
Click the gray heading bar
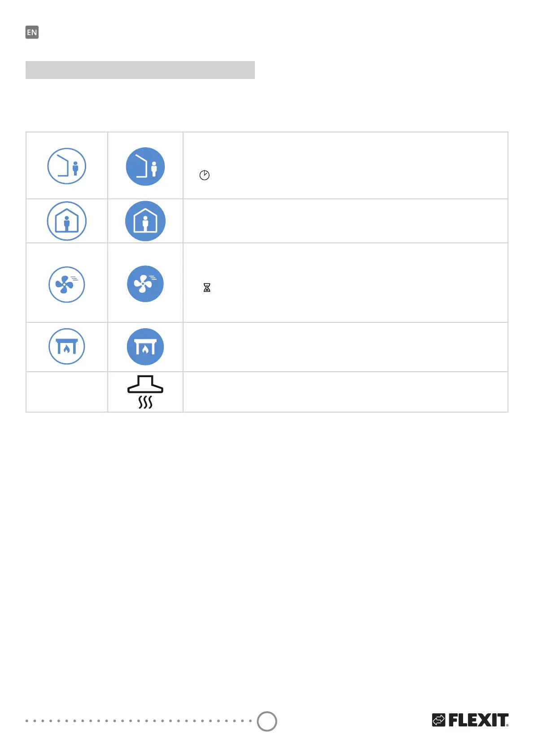pyautogui.click(x=140, y=70)
